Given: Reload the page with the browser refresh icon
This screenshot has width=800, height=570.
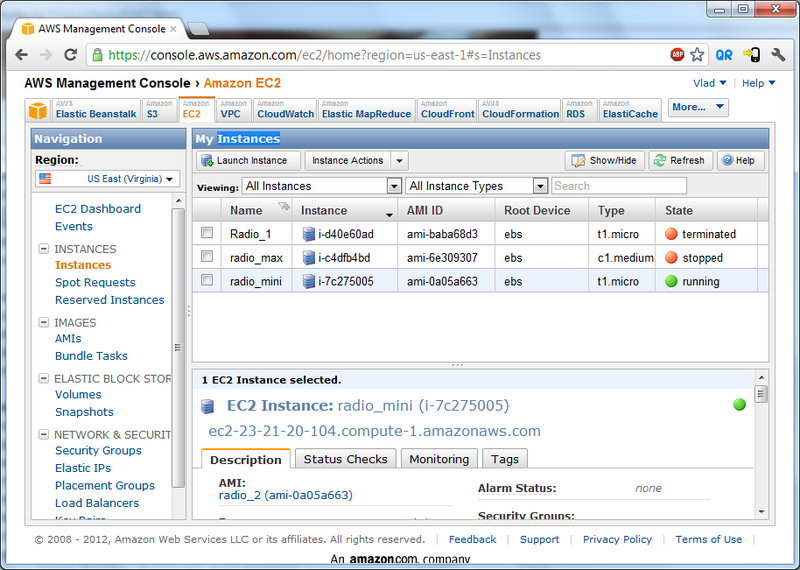Looking at the screenshot, I should pyautogui.click(x=70, y=55).
